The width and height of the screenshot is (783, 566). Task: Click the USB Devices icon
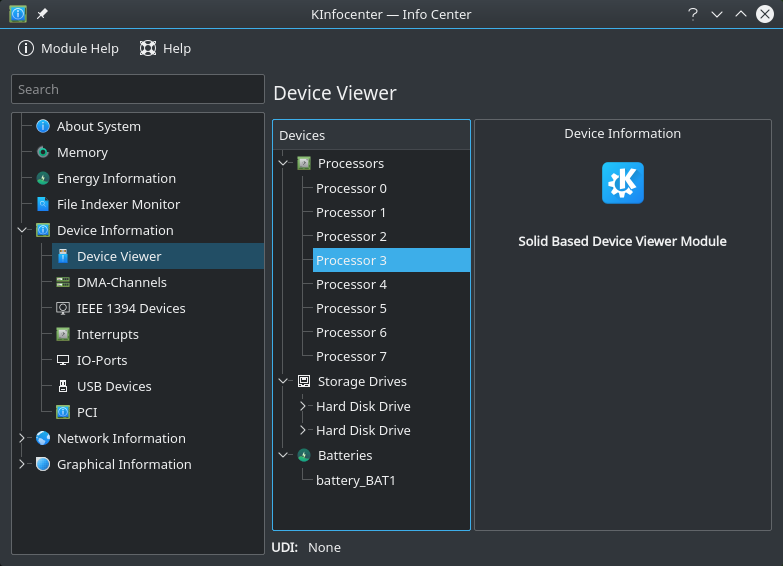pos(63,387)
